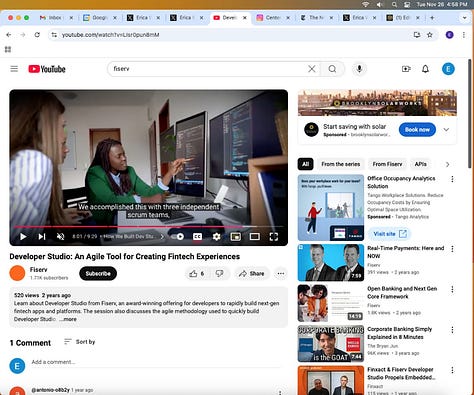Image resolution: width=474 pixels, height=395 pixels.
Task: Open the Chrome three-dot menu
Action: coord(464,35)
